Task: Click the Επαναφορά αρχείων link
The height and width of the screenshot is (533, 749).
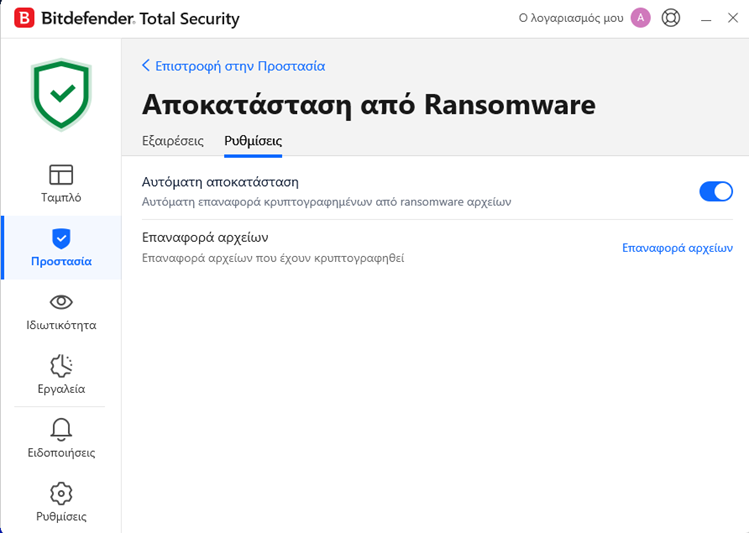Action: pos(677,248)
